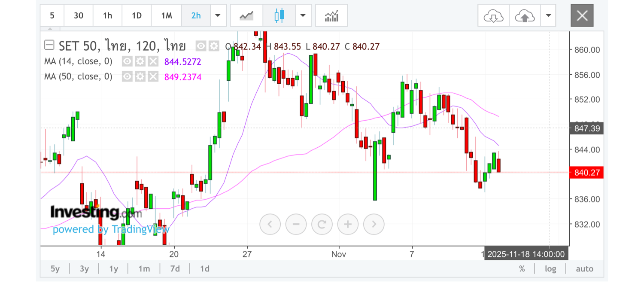Zoom in the chart with plus button
Screen dimensions: 644x298
click(348, 224)
